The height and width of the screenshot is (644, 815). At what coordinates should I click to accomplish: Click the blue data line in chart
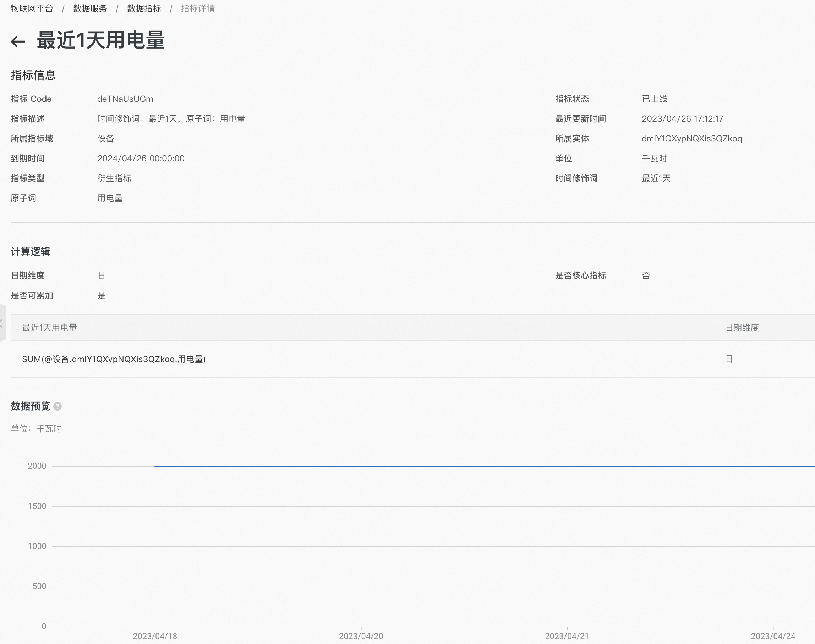pyautogui.click(x=453, y=466)
